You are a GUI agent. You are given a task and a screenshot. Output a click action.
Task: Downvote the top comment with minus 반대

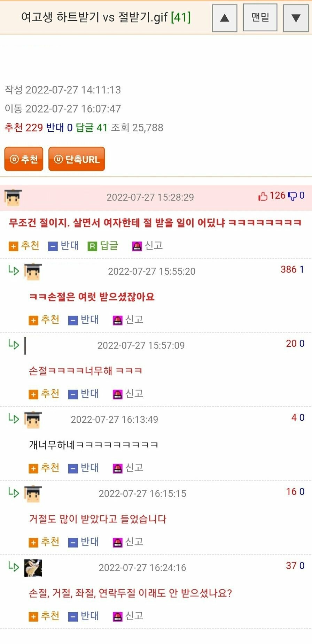click(63, 246)
